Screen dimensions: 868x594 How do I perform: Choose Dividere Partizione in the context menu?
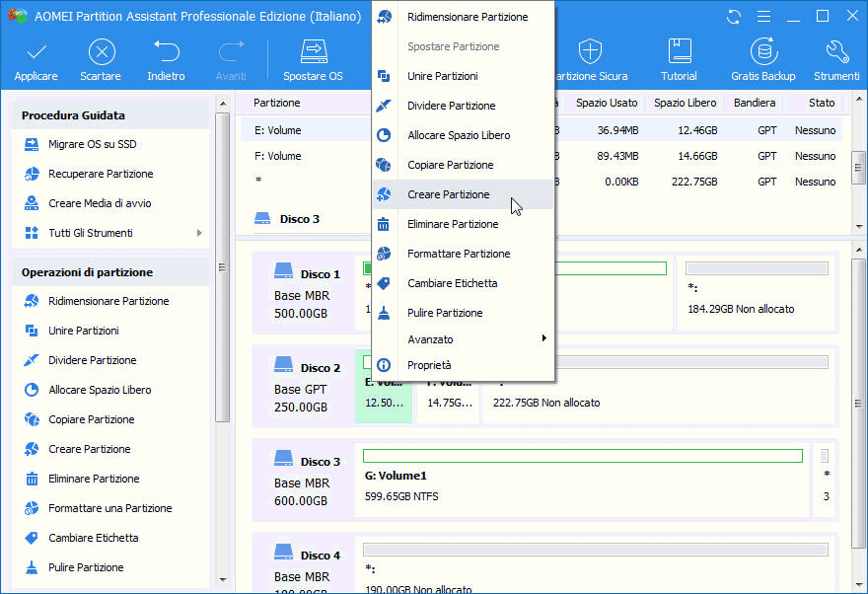(x=464, y=106)
